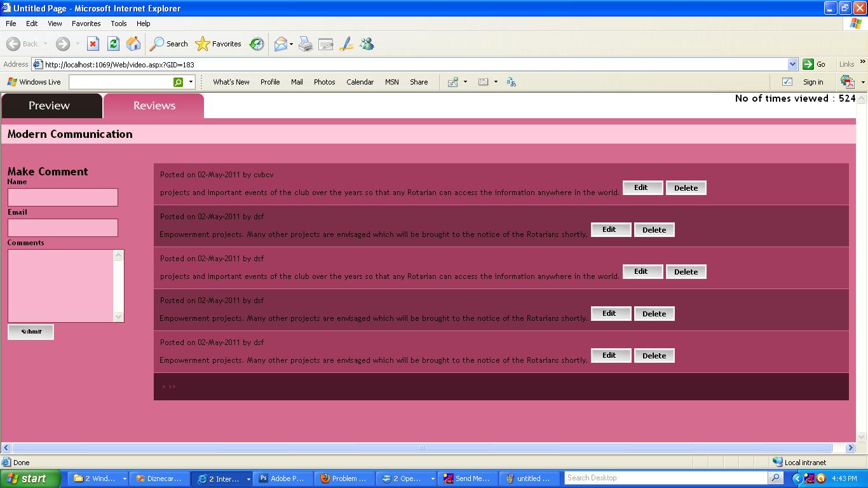Image resolution: width=868 pixels, height=488 pixels.
Task: Switch to the Preview tab
Action: click(50, 105)
